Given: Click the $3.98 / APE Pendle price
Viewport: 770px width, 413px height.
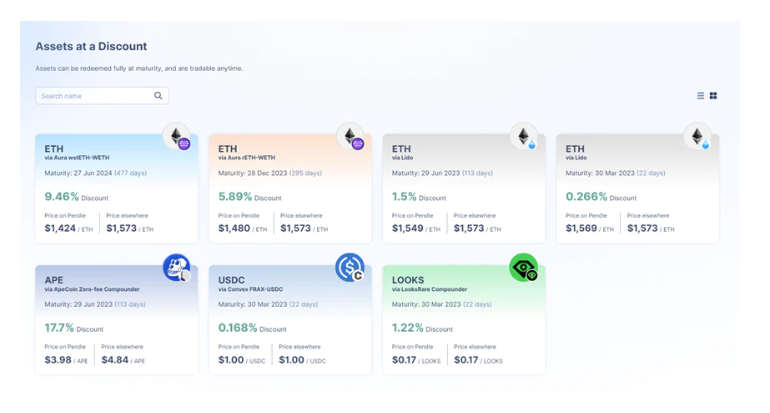Looking at the screenshot, I should 66,360.
